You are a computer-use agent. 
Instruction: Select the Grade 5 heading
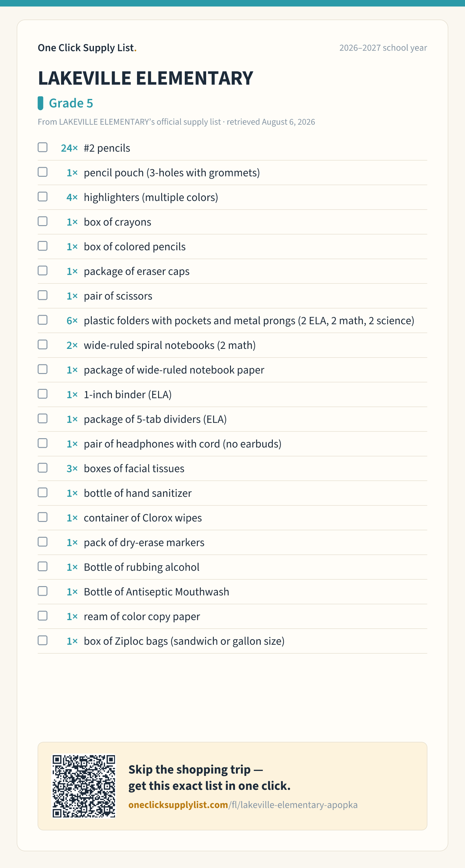coord(71,103)
